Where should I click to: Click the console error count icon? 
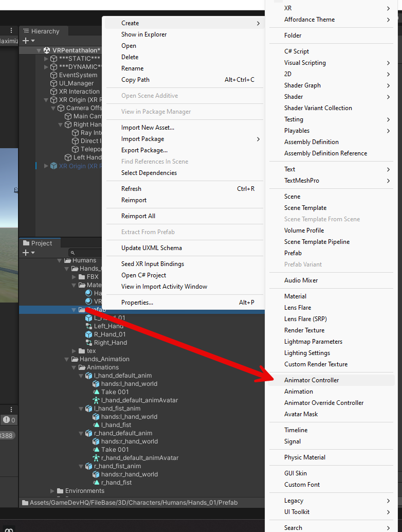click(7, 420)
